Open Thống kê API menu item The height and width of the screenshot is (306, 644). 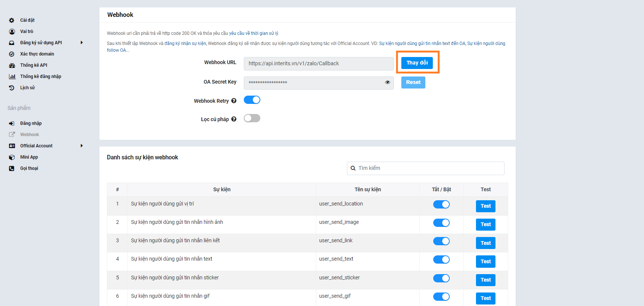(x=34, y=65)
